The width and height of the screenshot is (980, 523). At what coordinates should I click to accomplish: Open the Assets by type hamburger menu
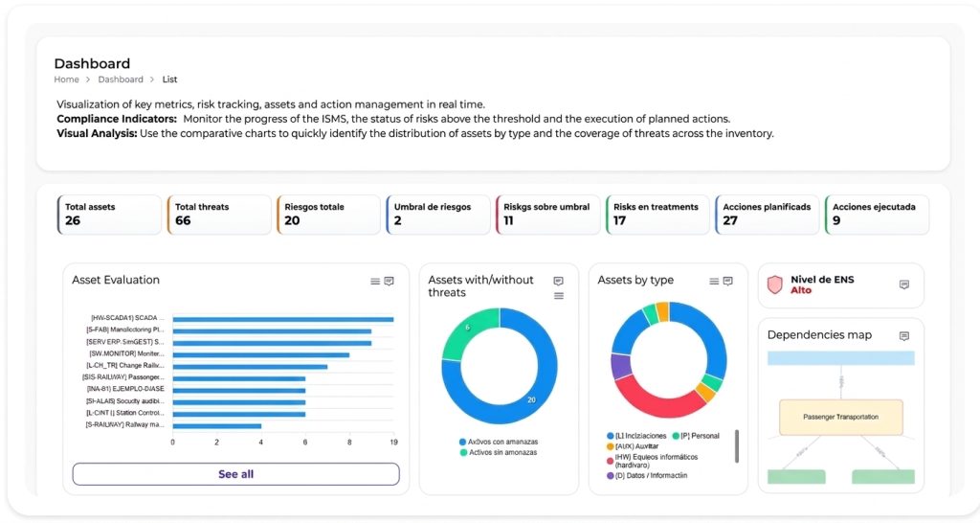tap(714, 282)
